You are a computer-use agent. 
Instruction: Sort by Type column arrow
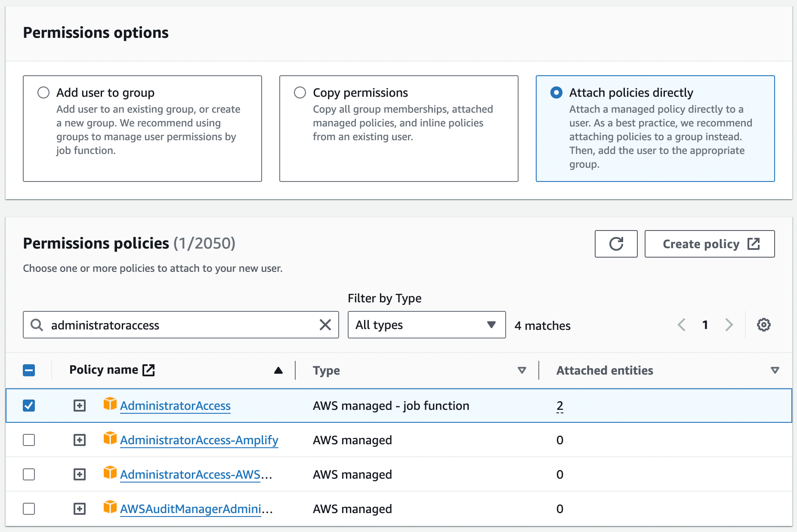522,370
